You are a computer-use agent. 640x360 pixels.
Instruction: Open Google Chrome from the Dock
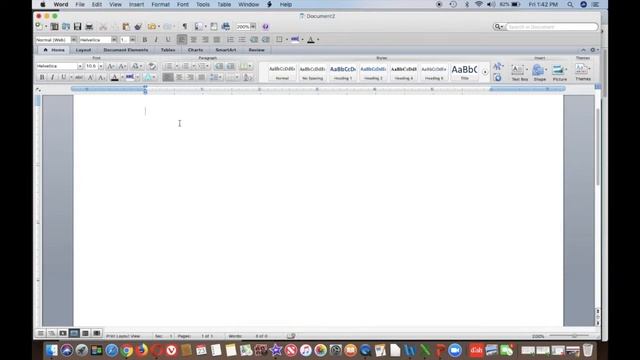pyautogui.click(x=127, y=350)
